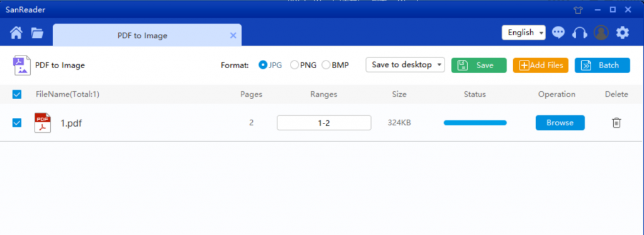
Task: Click the Operation column header
Action: (557, 95)
